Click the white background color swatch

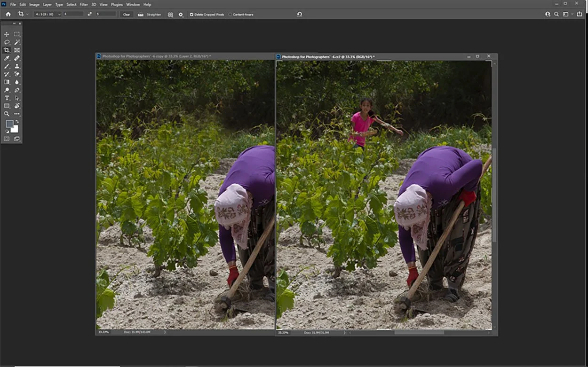tap(15, 129)
